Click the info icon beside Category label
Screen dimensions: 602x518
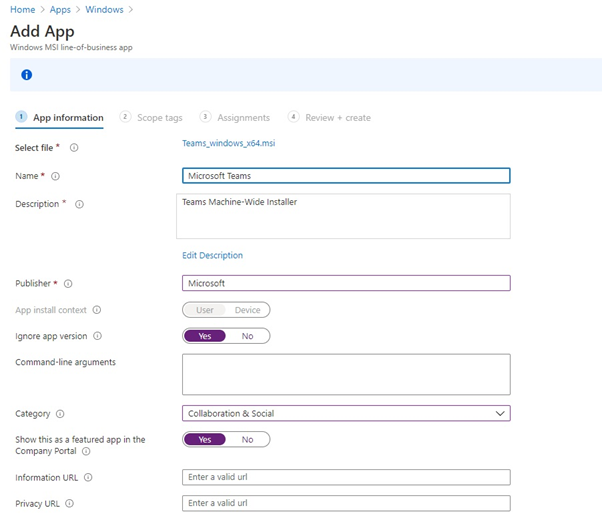[60, 414]
